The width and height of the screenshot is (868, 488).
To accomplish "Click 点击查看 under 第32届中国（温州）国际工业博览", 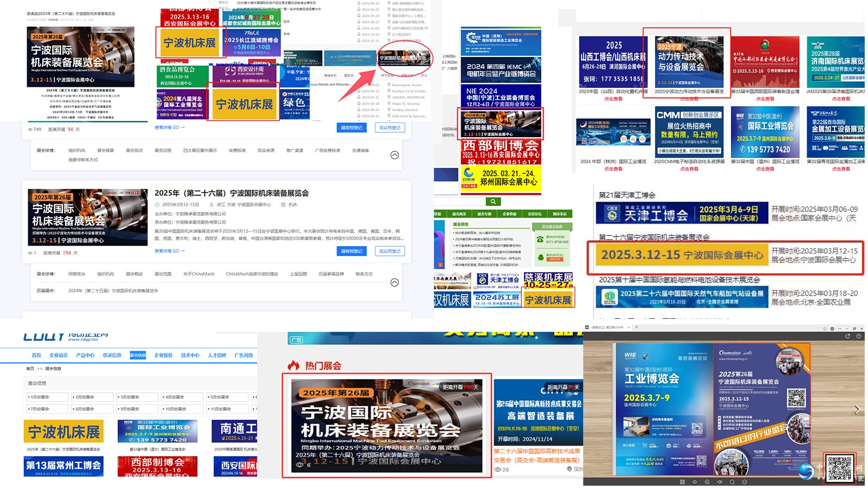I will point(765,169).
